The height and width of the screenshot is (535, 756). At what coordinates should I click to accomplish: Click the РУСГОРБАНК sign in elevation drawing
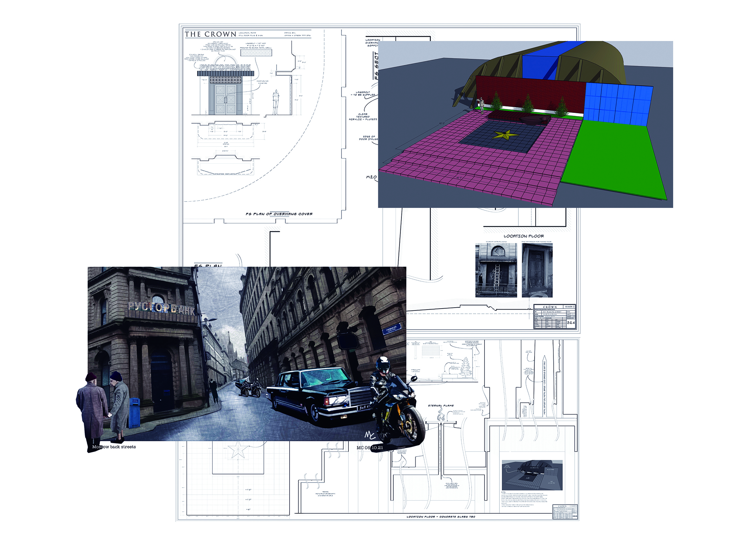pyautogui.click(x=226, y=68)
